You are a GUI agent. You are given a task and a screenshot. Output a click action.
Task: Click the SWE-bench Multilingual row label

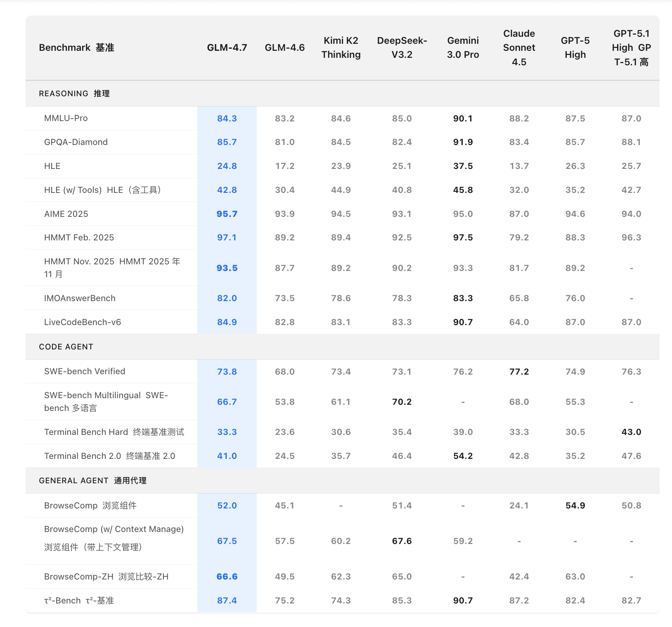click(x=106, y=401)
